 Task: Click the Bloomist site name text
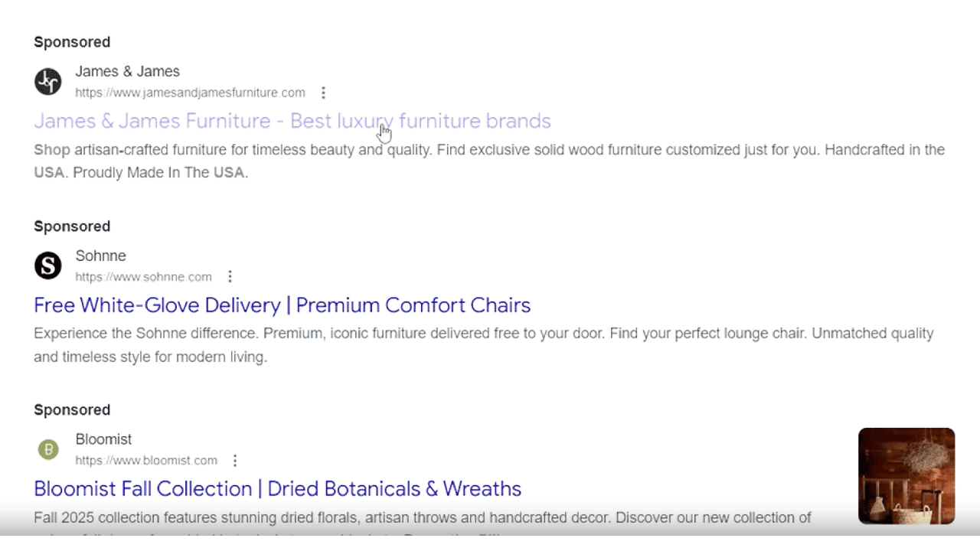[x=103, y=439]
